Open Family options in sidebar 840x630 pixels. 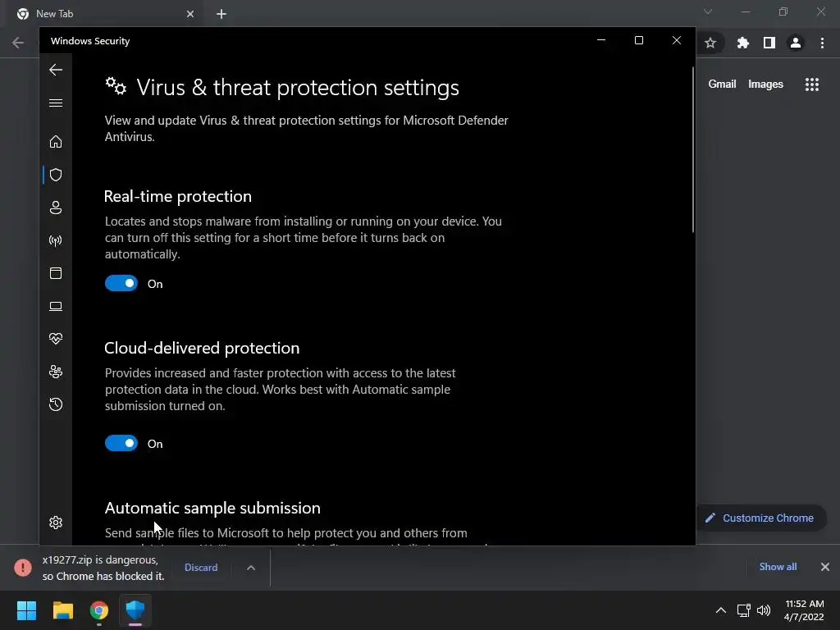point(56,372)
